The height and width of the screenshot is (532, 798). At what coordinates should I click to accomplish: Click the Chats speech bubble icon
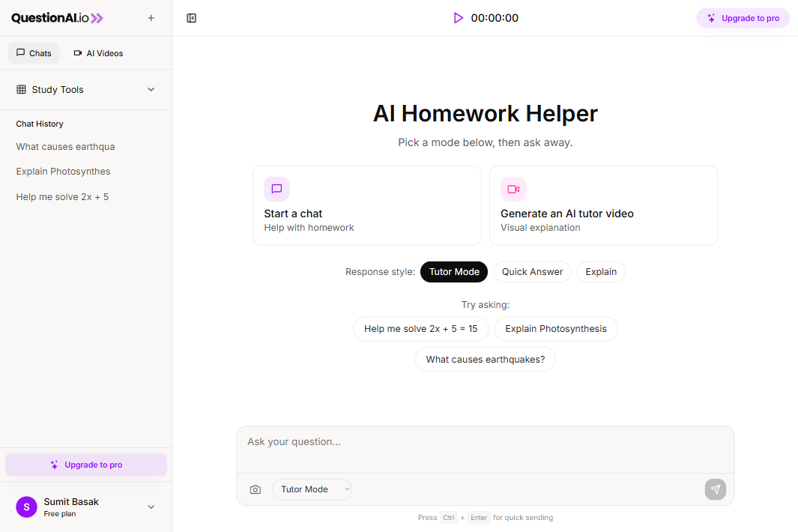(20, 52)
